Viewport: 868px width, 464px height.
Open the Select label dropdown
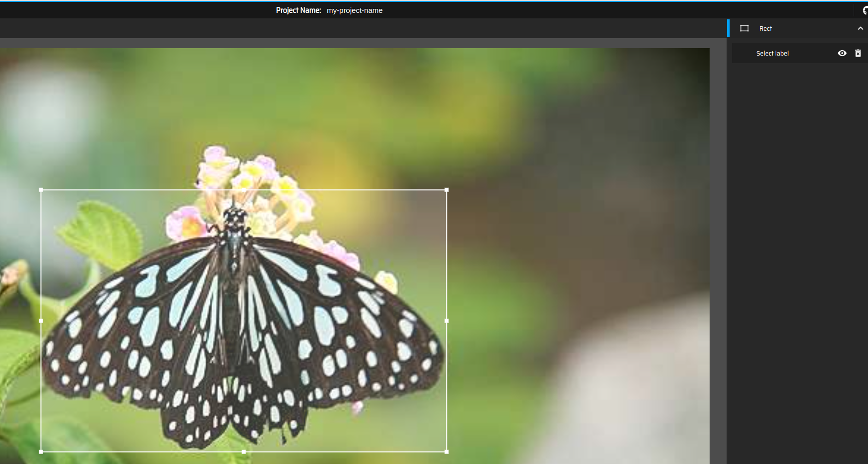(x=772, y=53)
